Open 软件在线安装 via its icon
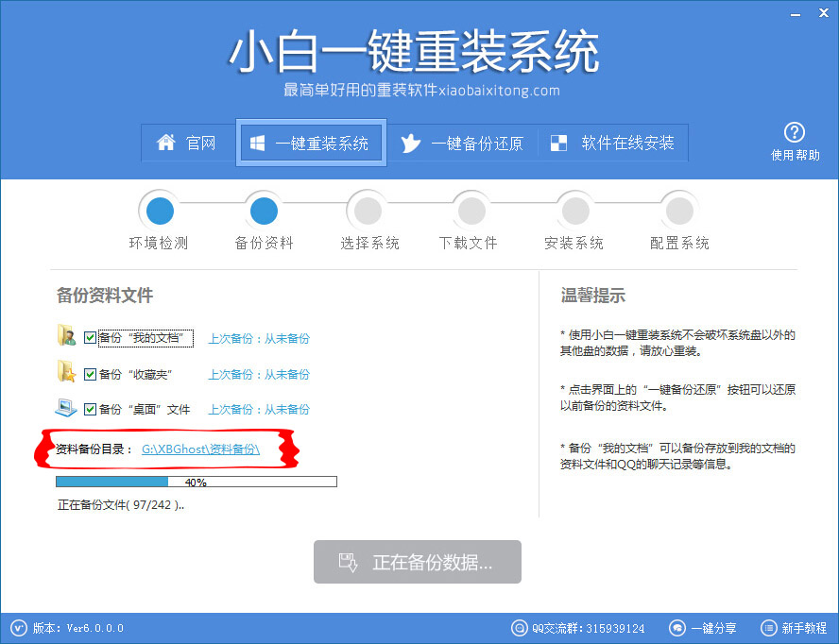The height and width of the screenshot is (644, 839). click(557, 143)
